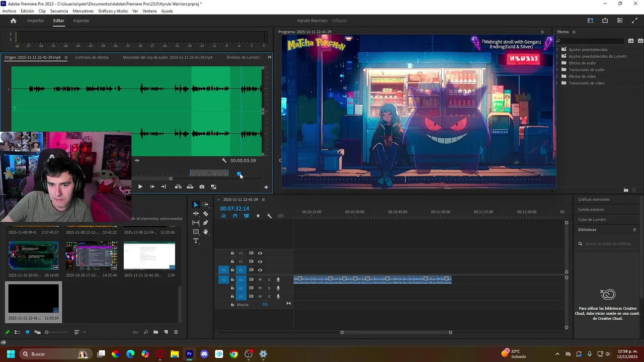Expand Efectos de audio folder
644x362 pixels.
point(557,63)
